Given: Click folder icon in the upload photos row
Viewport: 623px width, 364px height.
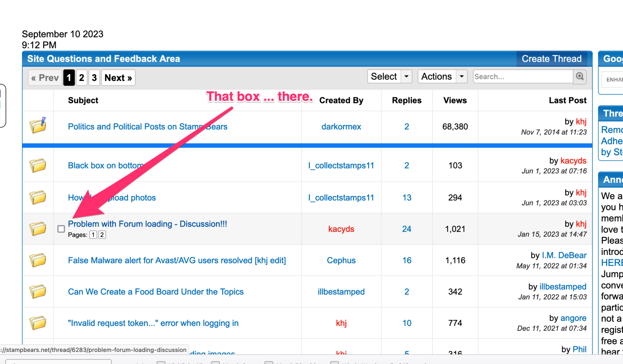Looking at the screenshot, I should click(38, 197).
